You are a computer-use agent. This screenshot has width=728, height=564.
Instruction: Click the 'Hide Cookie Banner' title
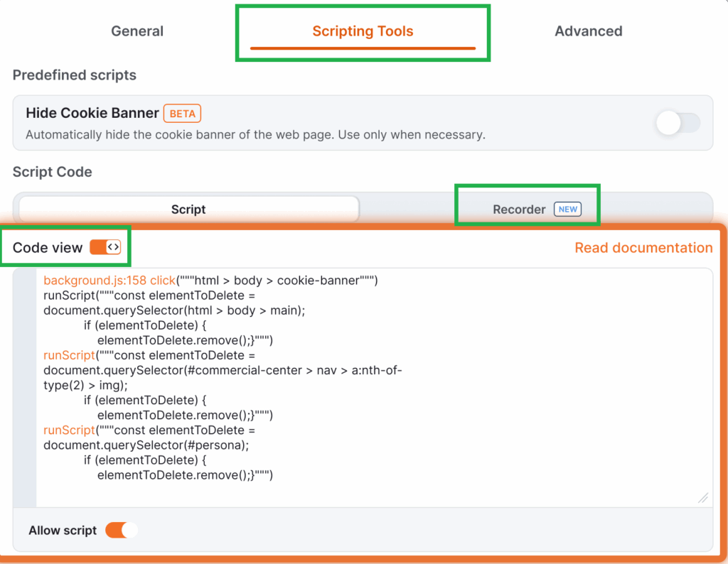pos(92,113)
